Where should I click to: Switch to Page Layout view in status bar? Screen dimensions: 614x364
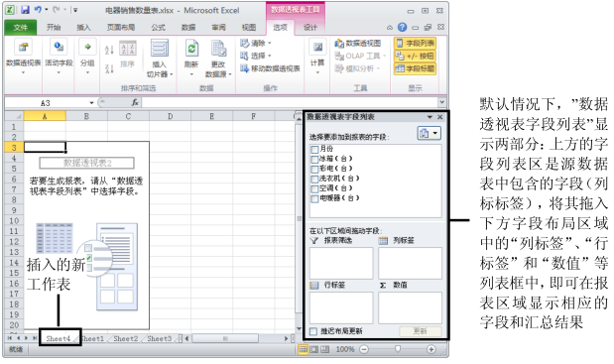(x=314, y=349)
